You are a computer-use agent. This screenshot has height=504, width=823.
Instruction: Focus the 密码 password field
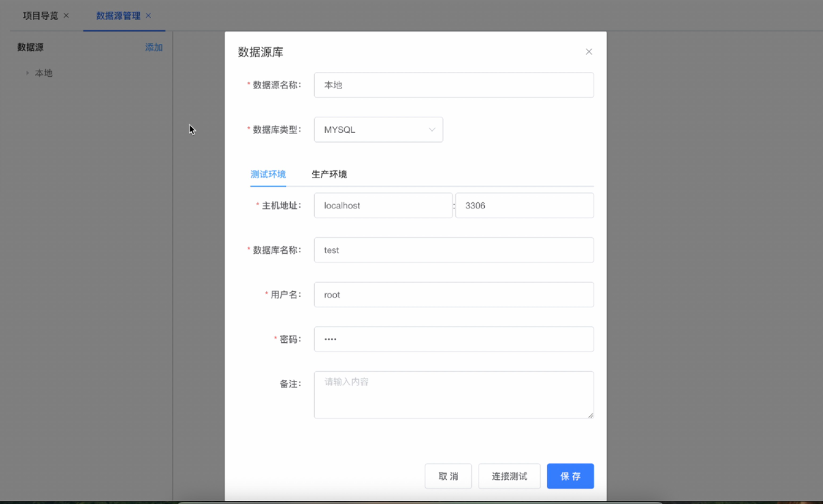pos(454,339)
